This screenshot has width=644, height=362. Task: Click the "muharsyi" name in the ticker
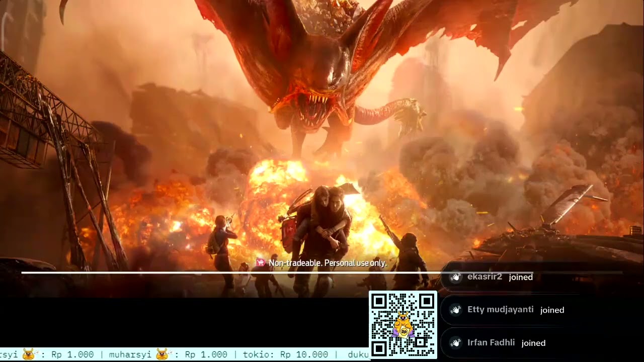point(130,355)
